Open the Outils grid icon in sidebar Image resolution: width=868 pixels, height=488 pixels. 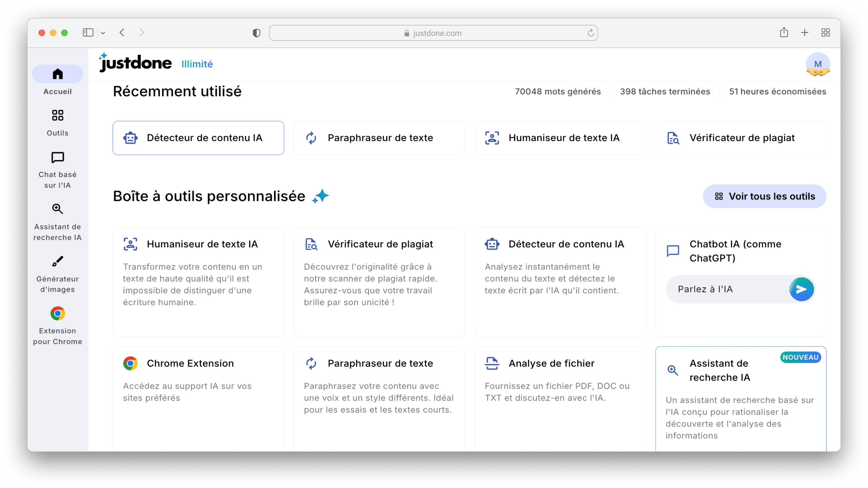click(x=58, y=115)
